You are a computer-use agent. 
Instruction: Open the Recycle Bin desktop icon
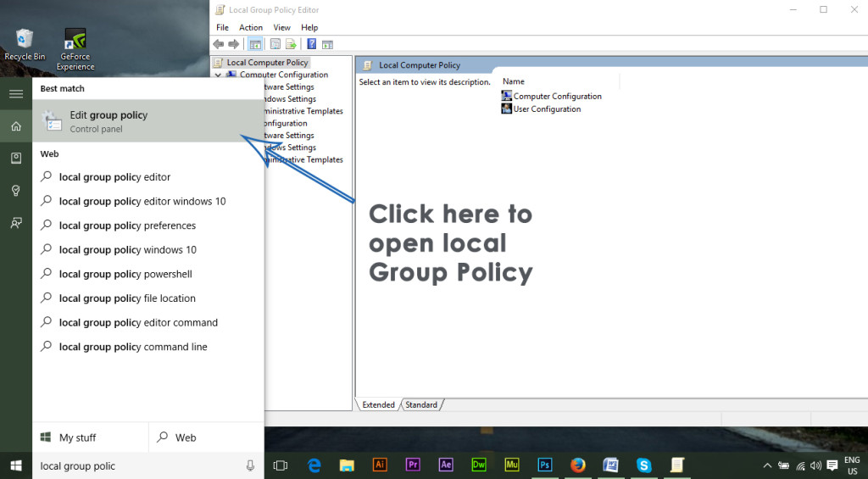click(25, 45)
